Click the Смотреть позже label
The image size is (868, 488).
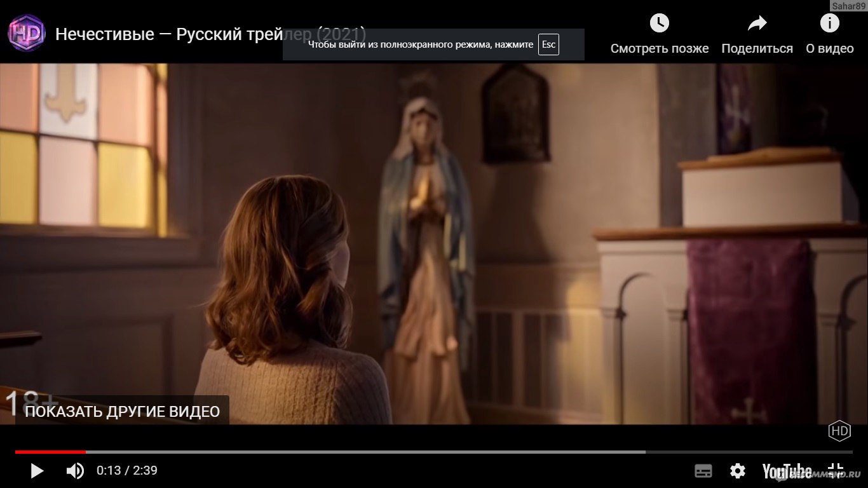[660, 49]
